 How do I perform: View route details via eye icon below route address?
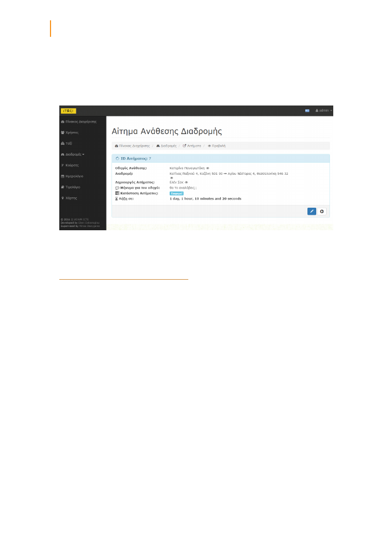[x=172, y=178]
